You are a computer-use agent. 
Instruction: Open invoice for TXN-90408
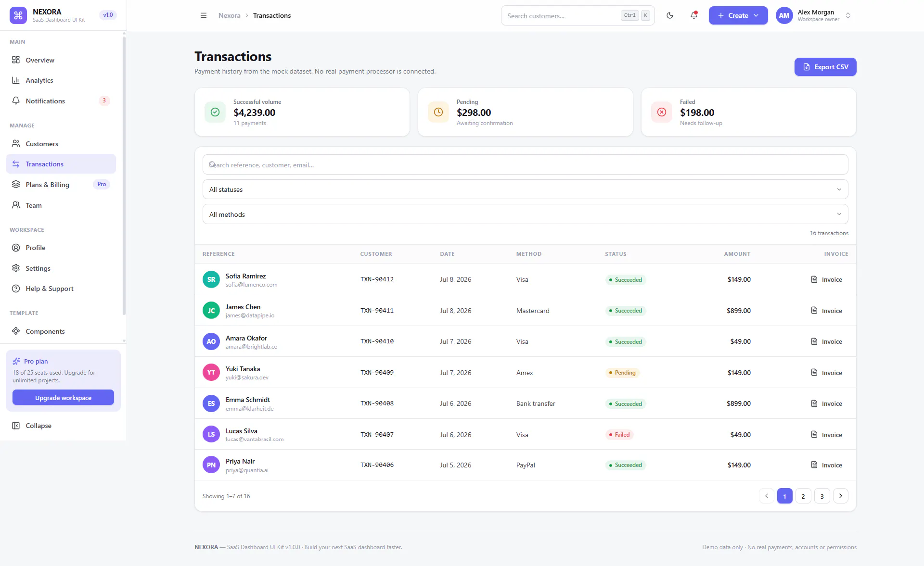pos(826,403)
